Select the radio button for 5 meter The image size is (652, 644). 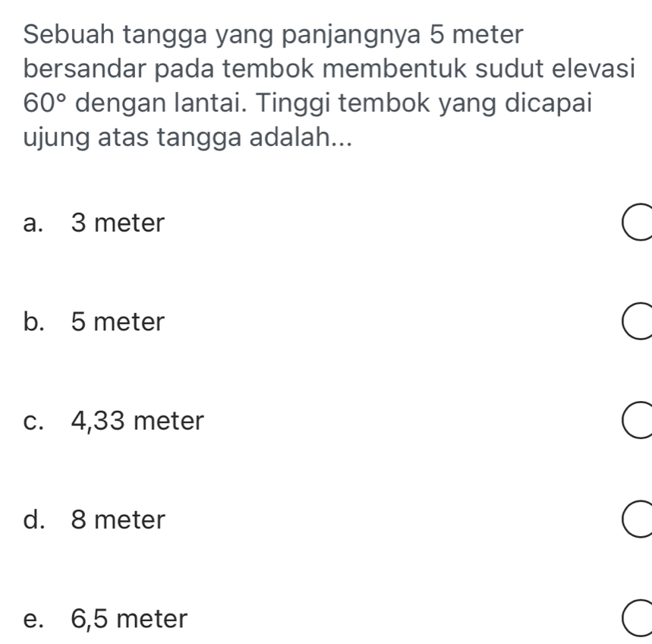[636, 324]
